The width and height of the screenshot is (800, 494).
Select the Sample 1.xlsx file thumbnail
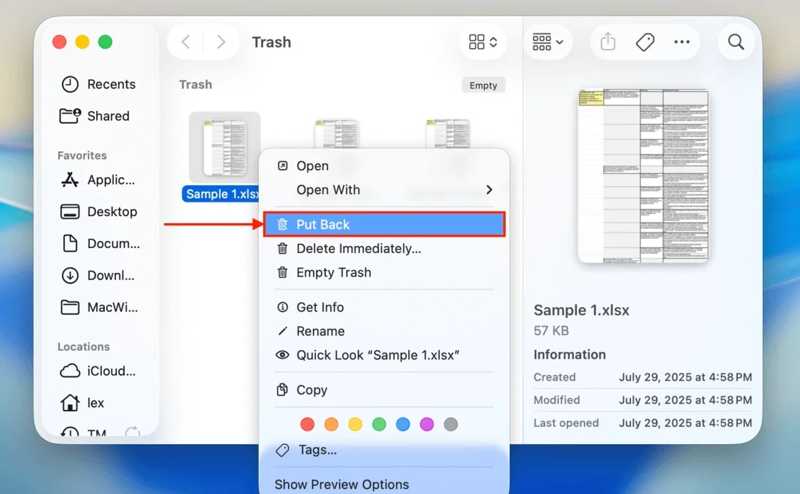click(x=224, y=148)
